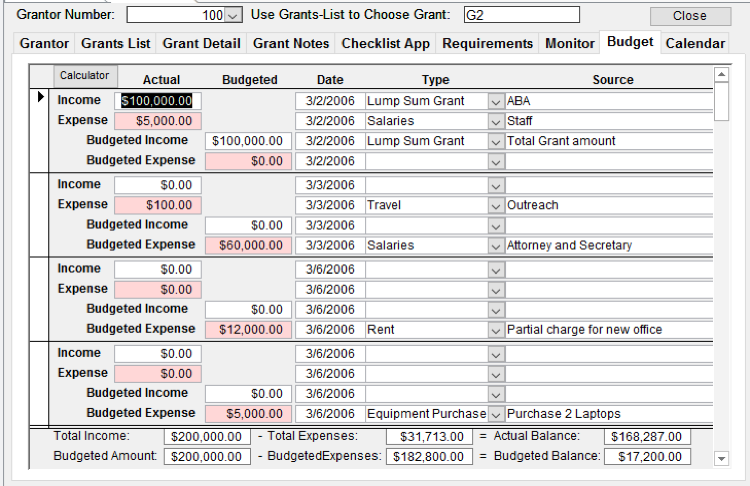Switch to the Grants List tab
The image size is (750, 486).
pos(115,44)
